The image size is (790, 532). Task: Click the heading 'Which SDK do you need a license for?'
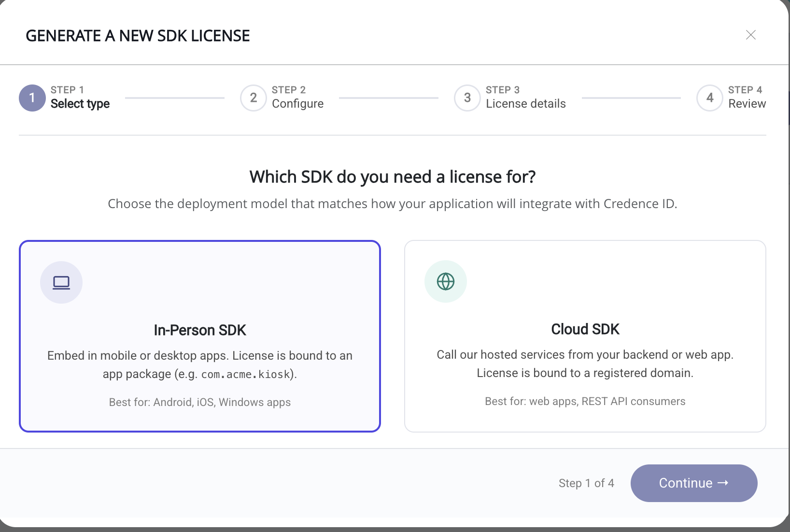pos(393,177)
